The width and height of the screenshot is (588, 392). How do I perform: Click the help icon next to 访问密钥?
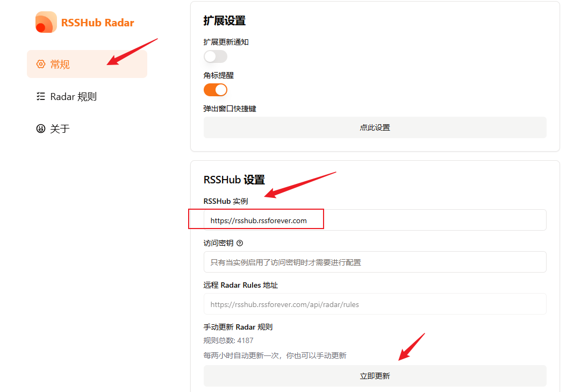pyautogui.click(x=240, y=243)
